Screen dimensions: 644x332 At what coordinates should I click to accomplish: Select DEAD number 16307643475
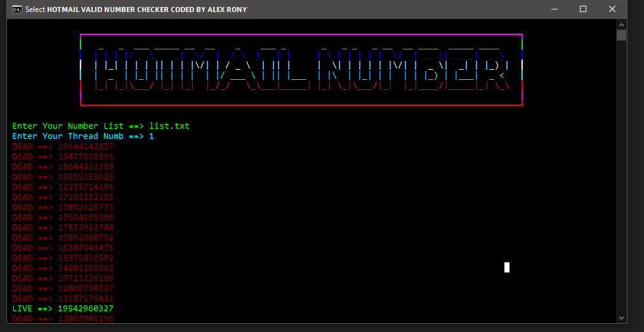pos(86,248)
